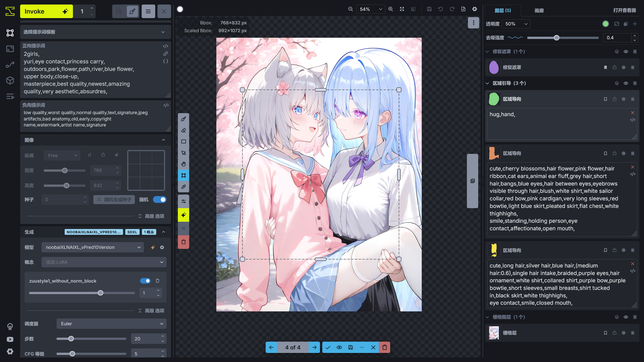Select the Brush tool on the canvas toolbar
The height and width of the screenshot is (362, 644).
[x=183, y=119]
